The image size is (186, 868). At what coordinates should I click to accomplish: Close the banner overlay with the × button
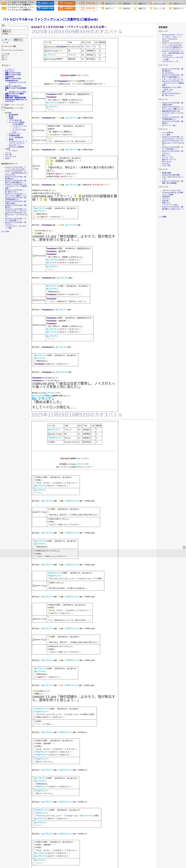point(184,547)
